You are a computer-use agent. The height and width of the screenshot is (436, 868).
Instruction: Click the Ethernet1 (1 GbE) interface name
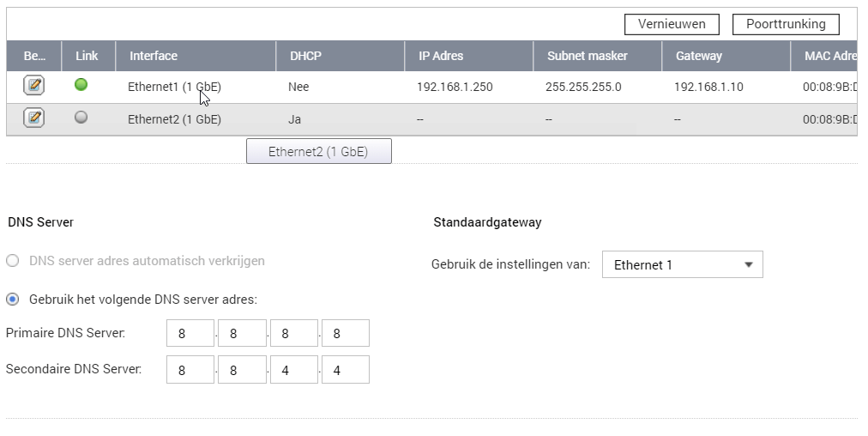pyautogui.click(x=174, y=87)
